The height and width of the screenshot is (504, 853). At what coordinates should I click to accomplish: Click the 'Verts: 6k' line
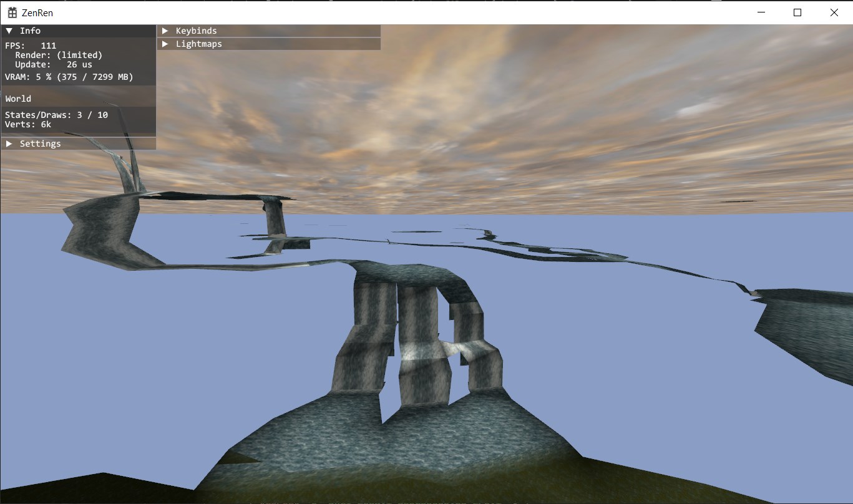[28, 124]
